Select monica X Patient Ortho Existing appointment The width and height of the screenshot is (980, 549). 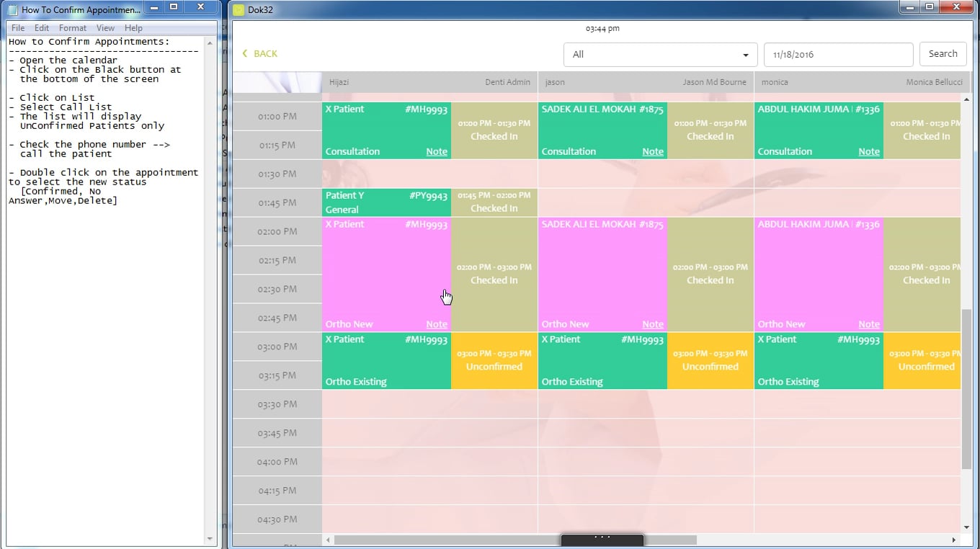819,361
